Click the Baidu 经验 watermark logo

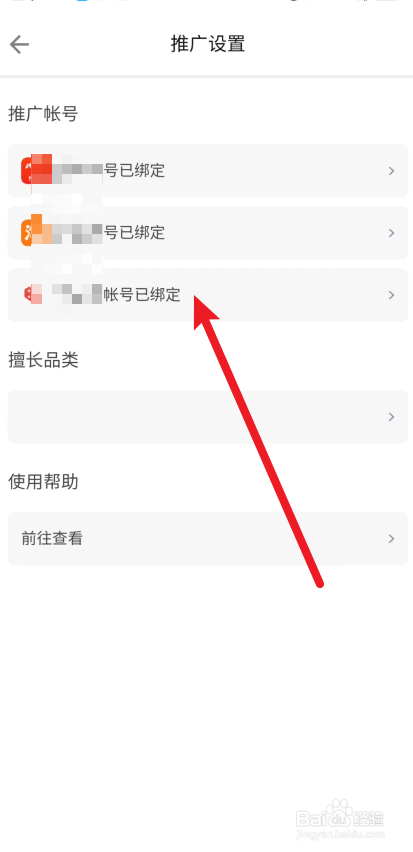tap(340, 813)
